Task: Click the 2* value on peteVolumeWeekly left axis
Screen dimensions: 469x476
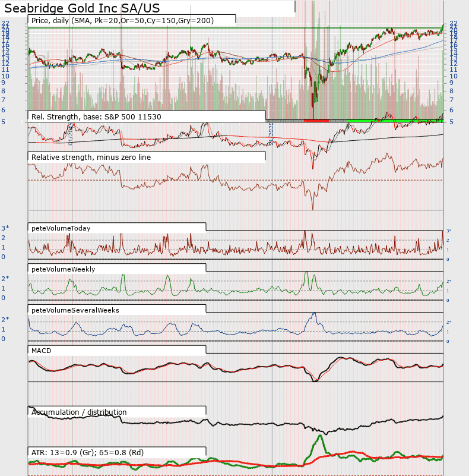Action: click(x=5, y=279)
